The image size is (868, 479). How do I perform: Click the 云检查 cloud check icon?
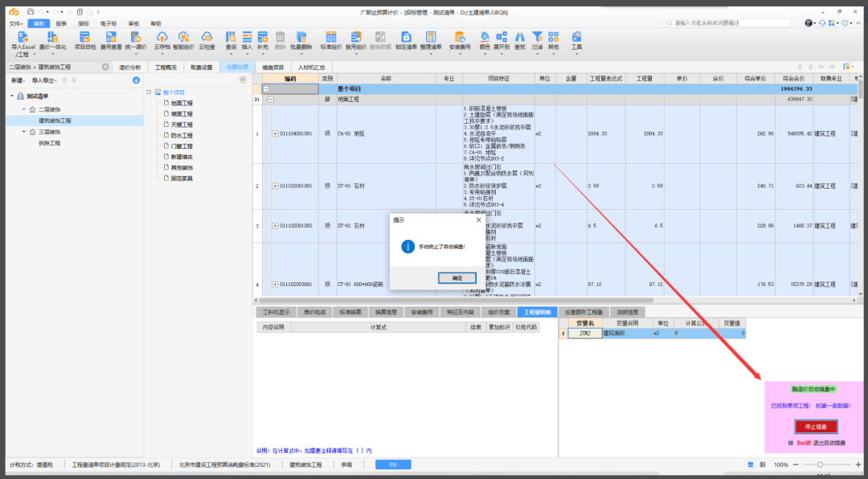[x=207, y=37]
